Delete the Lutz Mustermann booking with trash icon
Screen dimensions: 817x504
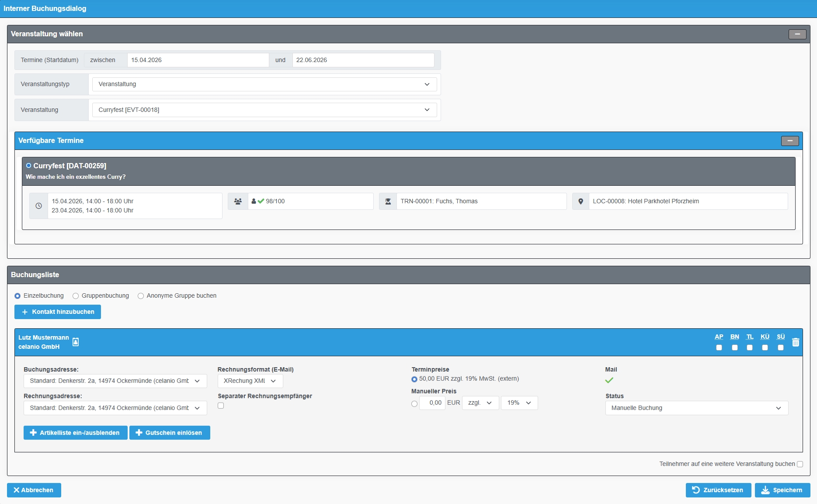[x=796, y=342]
